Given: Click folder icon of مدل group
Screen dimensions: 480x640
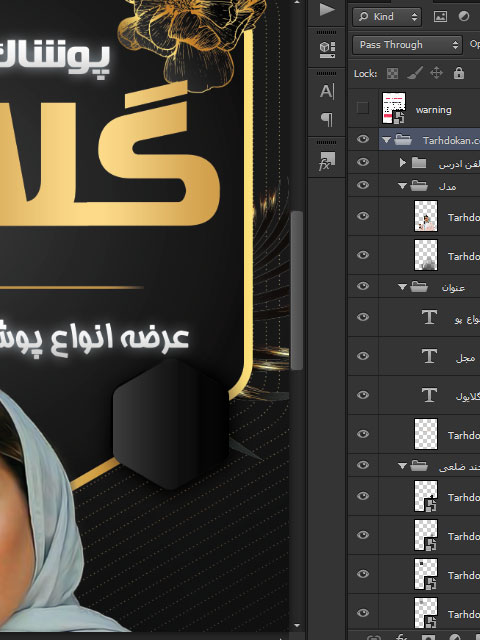Looking at the screenshot, I should pyautogui.click(x=419, y=186).
